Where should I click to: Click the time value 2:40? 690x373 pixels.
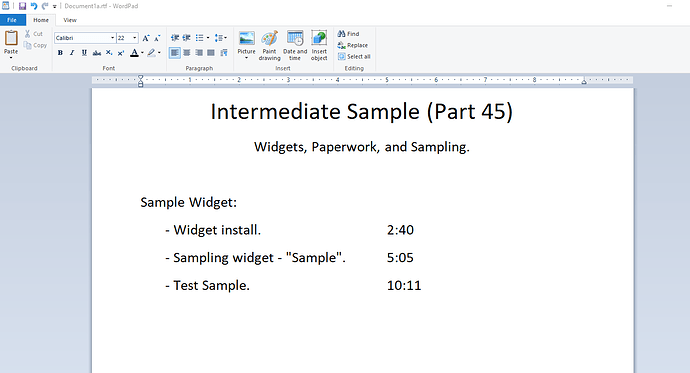point(400,230)
